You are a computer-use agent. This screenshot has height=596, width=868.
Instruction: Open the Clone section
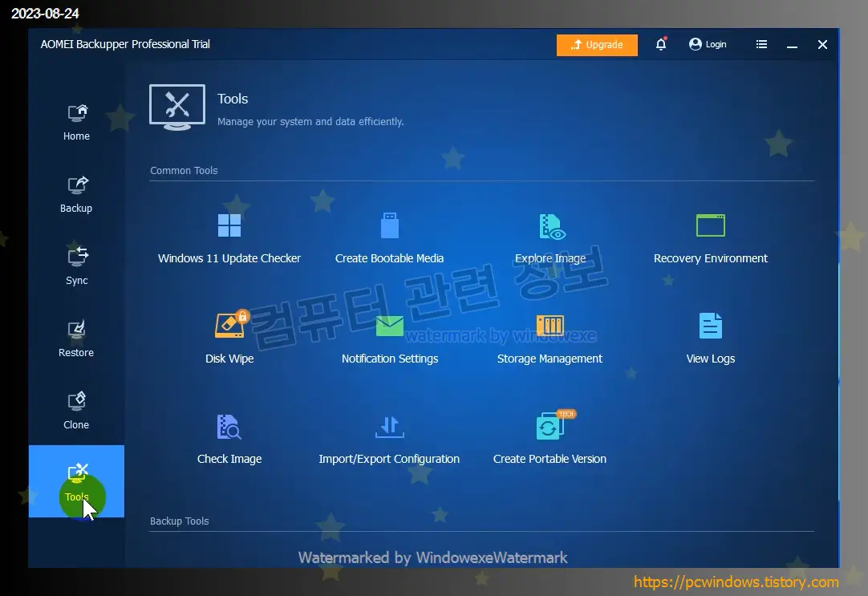tap(76, 412)
